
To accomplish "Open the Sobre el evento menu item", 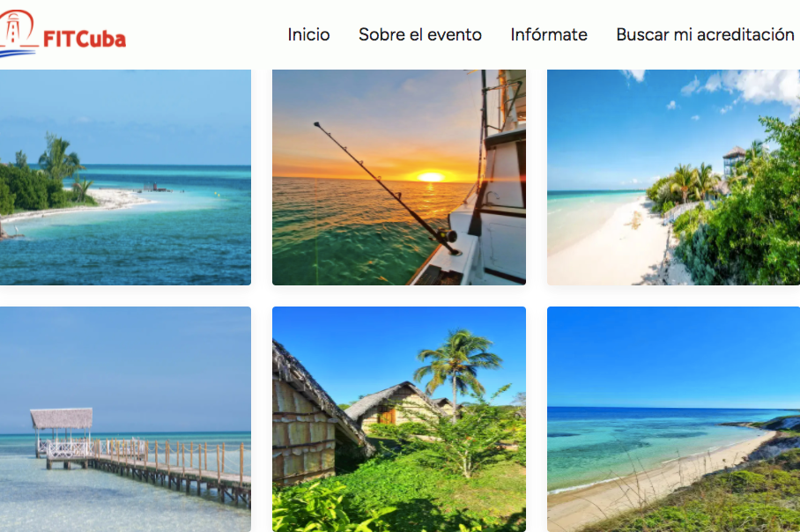I will pyautogui.click(x=420, y=34).
